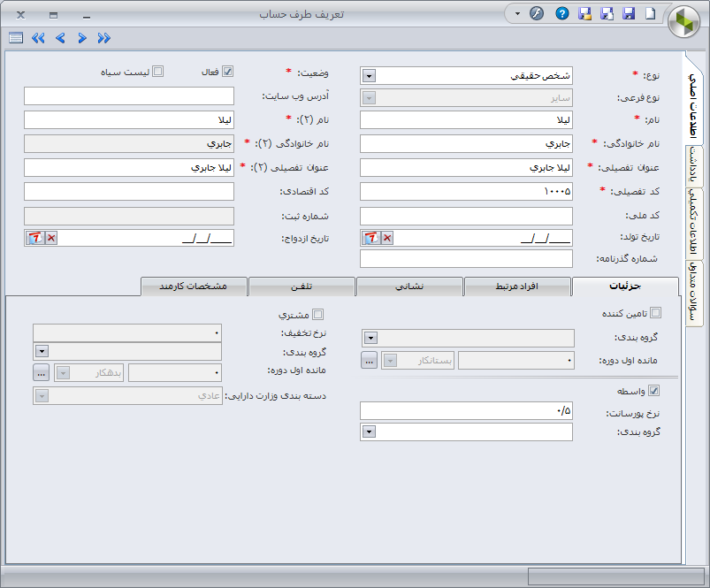Go to the last record

(104, 38)
